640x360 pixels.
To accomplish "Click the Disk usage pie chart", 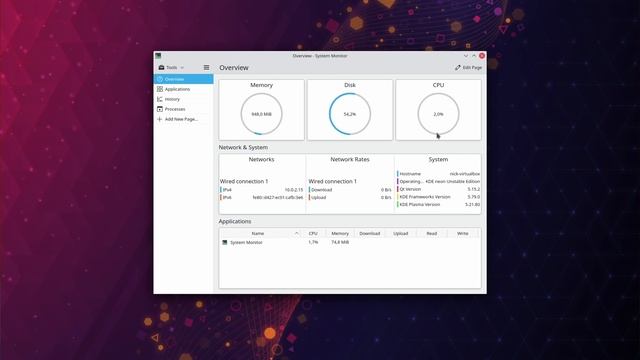I will click(350, 114).
